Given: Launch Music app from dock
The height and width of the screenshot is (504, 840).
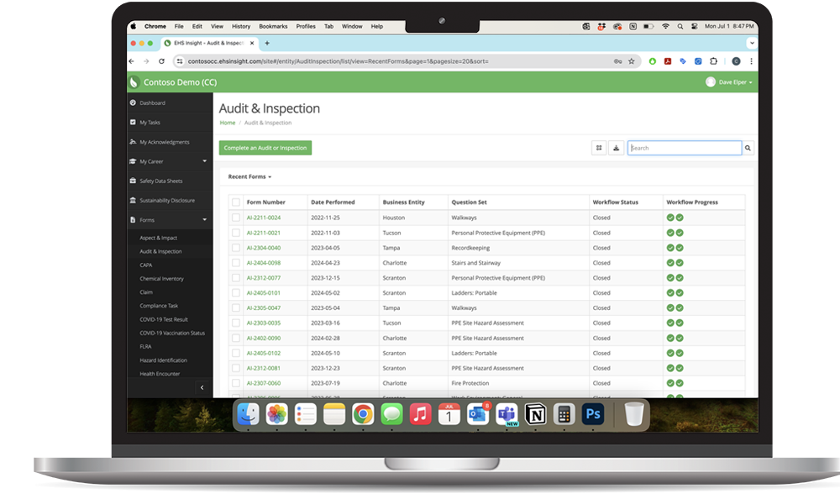Looking at the screenshot, I should point(421,414).
